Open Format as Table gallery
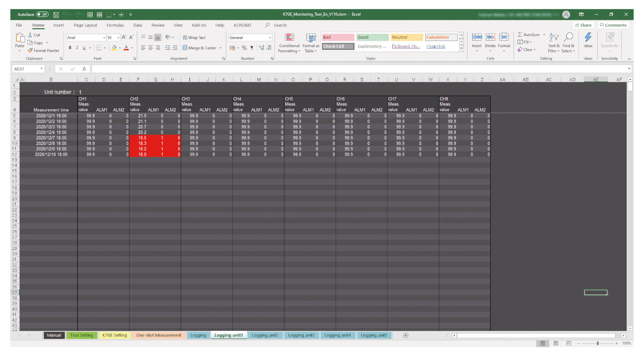This screenshot has height=355, width=644. click(311, 43)
